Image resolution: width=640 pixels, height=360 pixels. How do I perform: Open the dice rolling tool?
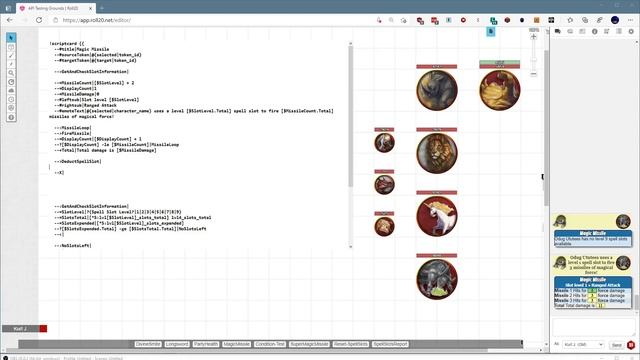click(x=11, y=108)
